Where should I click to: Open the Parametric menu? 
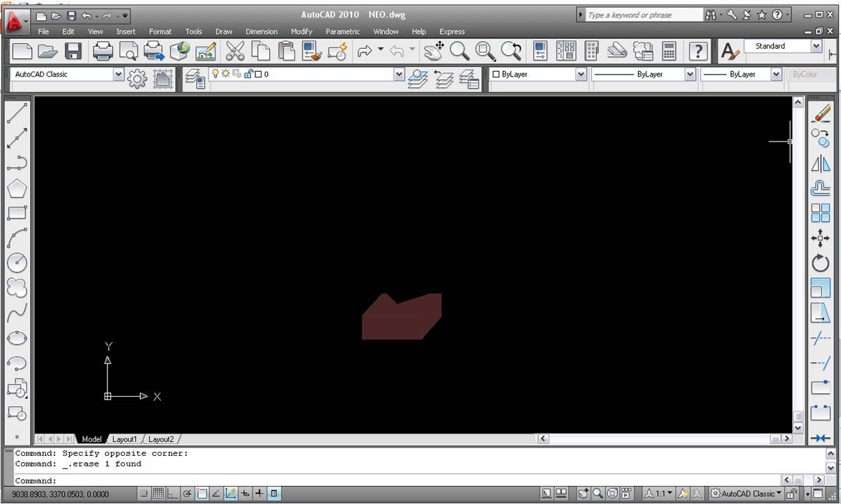pos(343,31)
